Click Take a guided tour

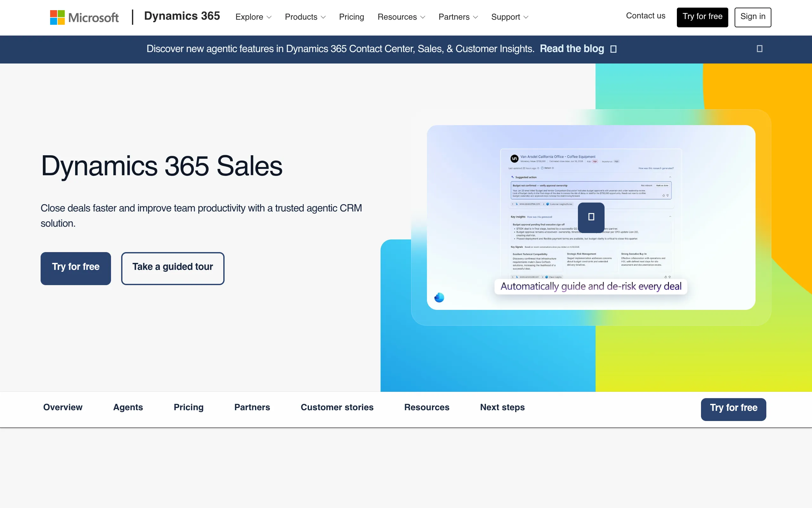[173, 269]
